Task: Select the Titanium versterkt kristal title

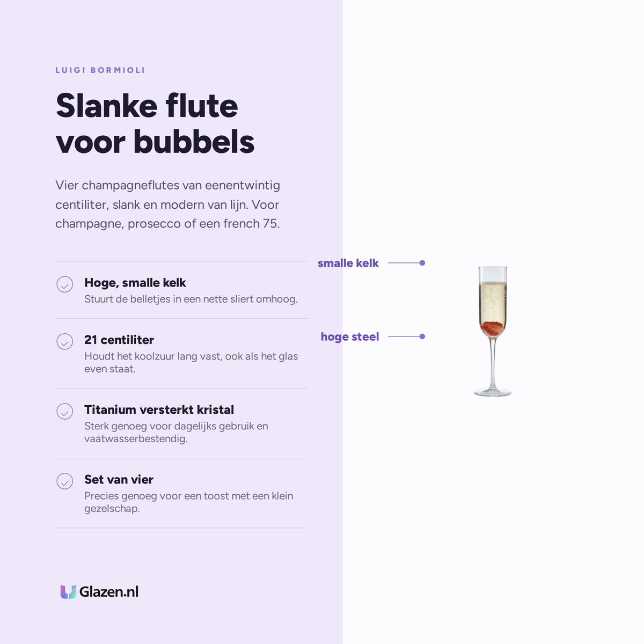Action: click(x=159, y=409)
